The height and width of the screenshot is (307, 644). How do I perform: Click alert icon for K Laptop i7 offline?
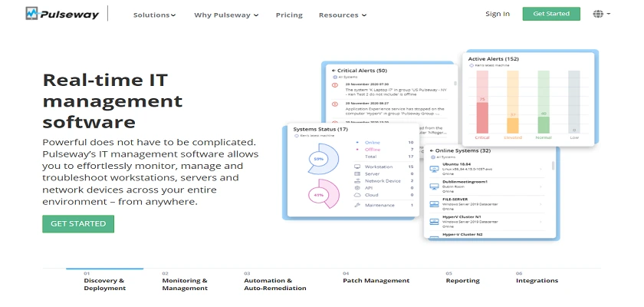[x=335, y=84]
